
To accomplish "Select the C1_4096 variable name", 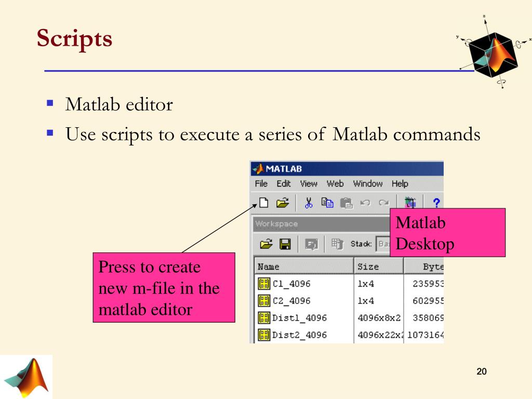I will pos(291,284).
